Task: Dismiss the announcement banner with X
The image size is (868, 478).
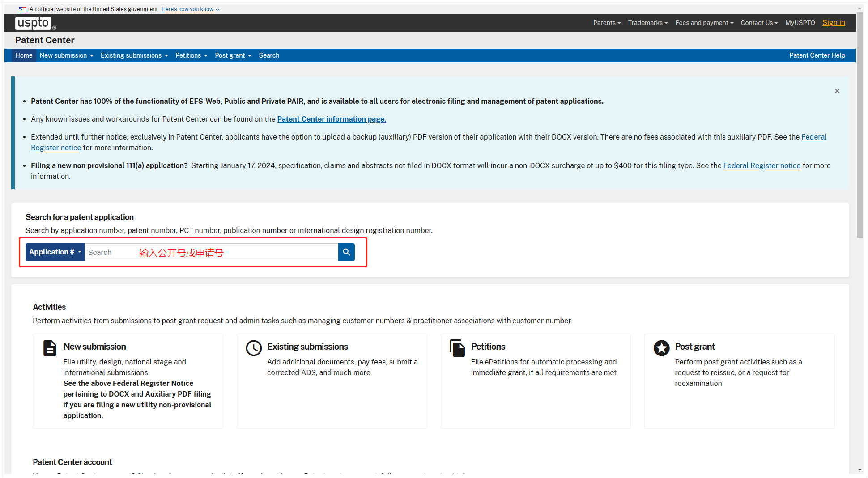Action: coord(837,91)
